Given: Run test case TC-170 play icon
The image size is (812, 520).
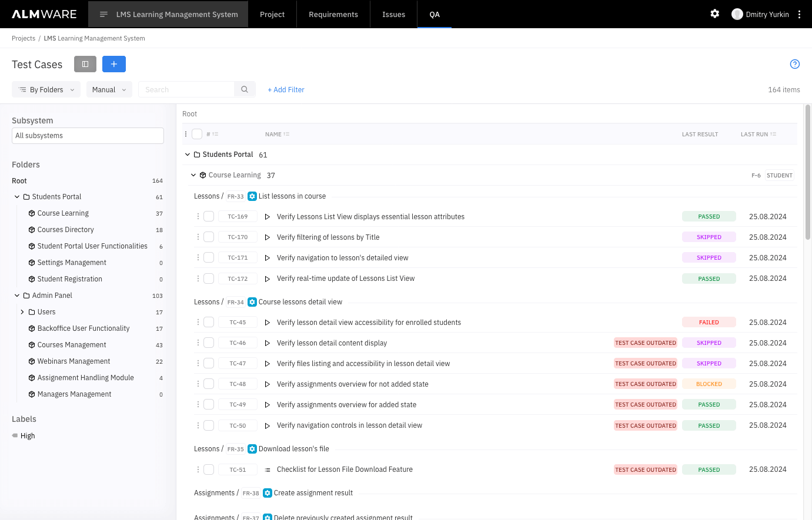Looking at the screenshot, I should point(267,237).
